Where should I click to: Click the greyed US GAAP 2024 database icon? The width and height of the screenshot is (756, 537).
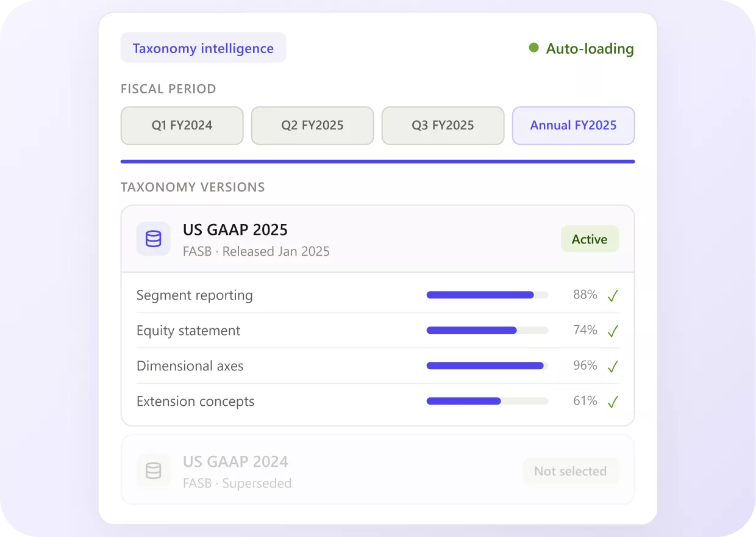(x=154, y=470)
